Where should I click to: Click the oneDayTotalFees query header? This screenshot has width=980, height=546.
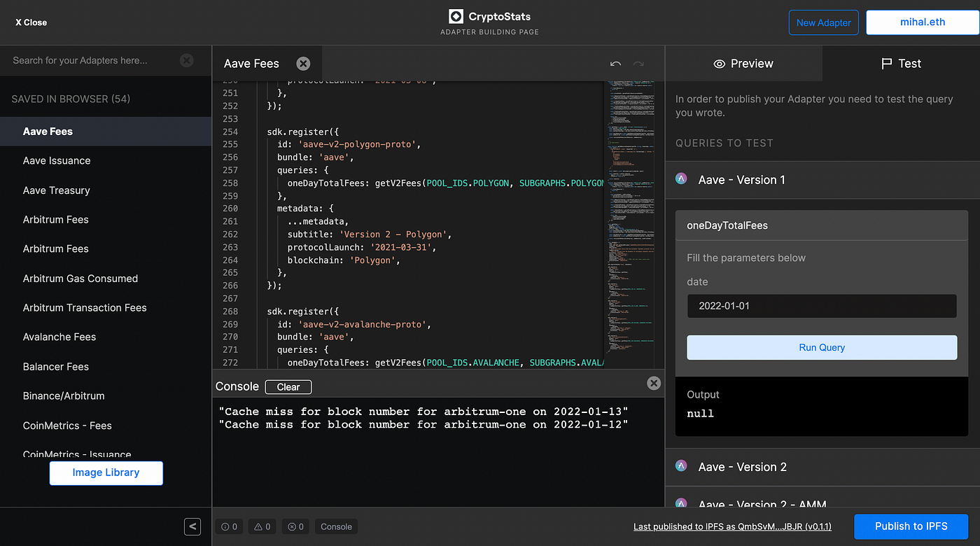click(x=822, y=225)
